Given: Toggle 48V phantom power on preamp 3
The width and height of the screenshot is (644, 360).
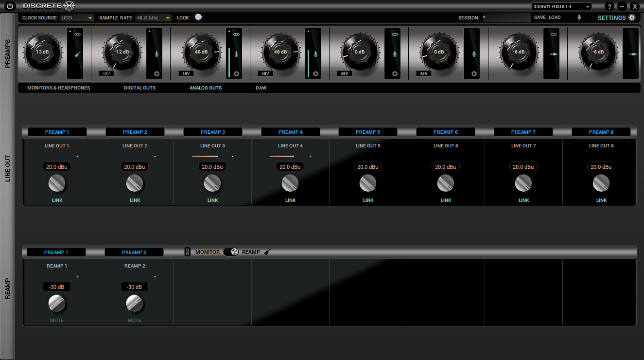Looking at the screenshot, I should [185, 73].
